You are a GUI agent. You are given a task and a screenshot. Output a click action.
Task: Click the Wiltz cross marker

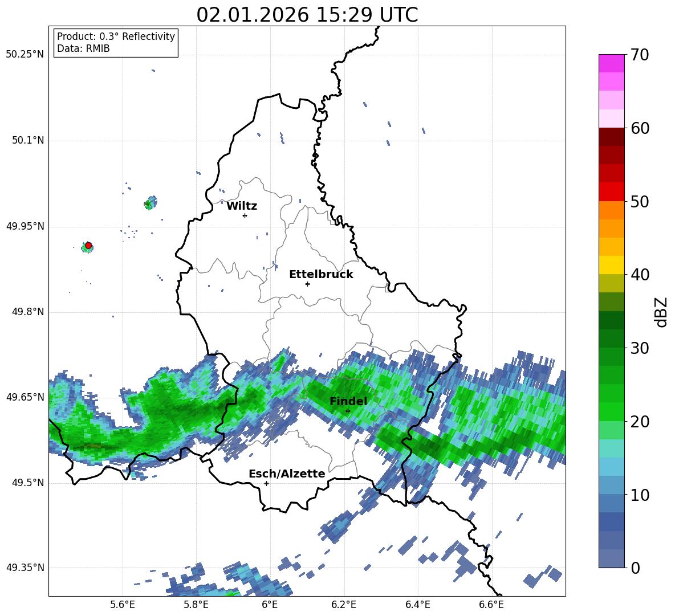click(245, 215)
